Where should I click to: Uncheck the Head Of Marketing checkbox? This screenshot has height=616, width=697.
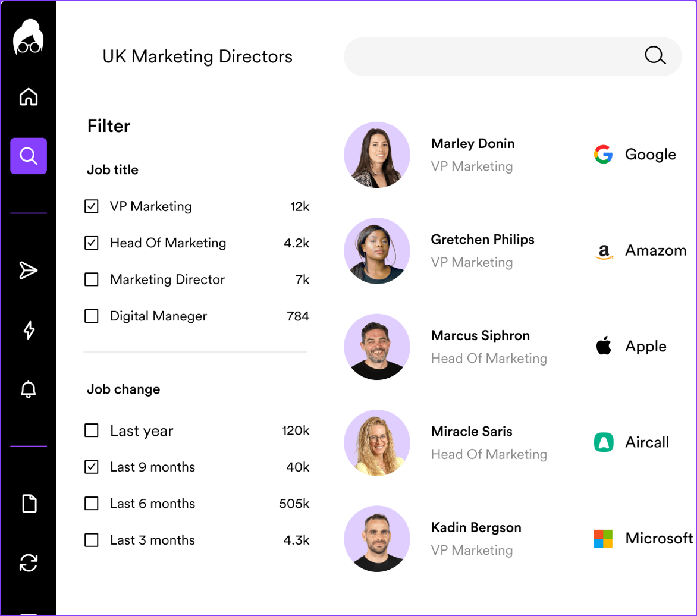[92, 243]
